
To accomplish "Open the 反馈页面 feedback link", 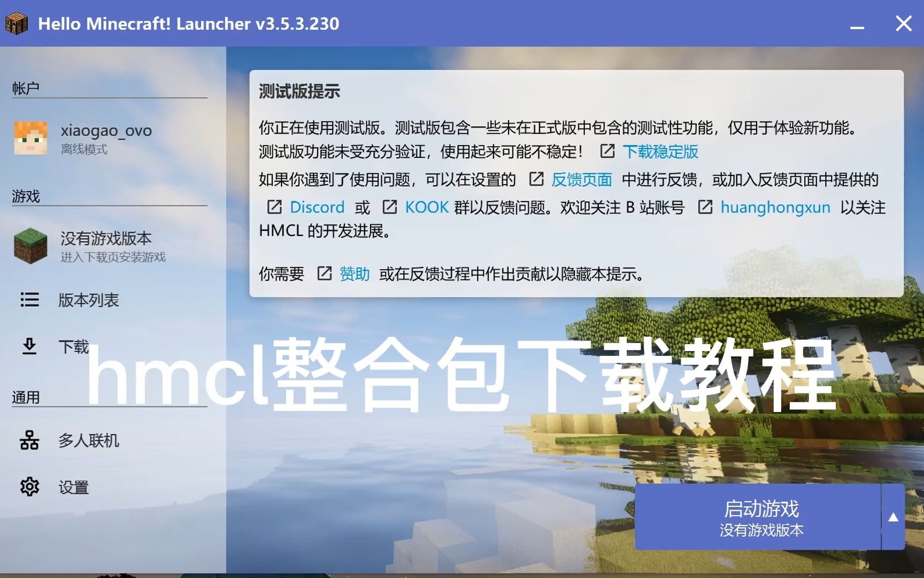I will 582,179.
